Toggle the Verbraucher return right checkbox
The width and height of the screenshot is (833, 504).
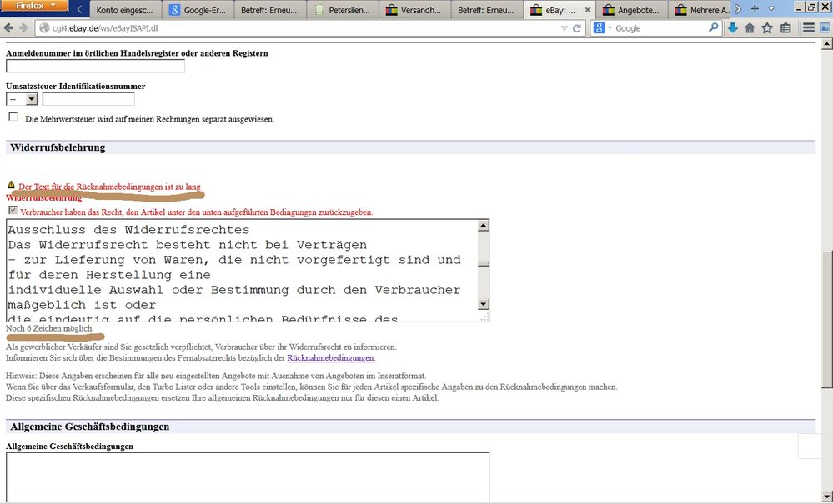pyautogui.click(x=13, y=211)
